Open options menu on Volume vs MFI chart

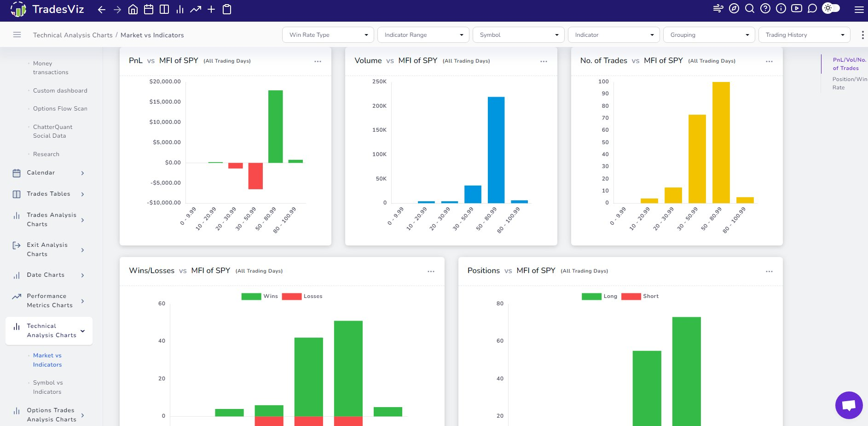click(544, 61)
